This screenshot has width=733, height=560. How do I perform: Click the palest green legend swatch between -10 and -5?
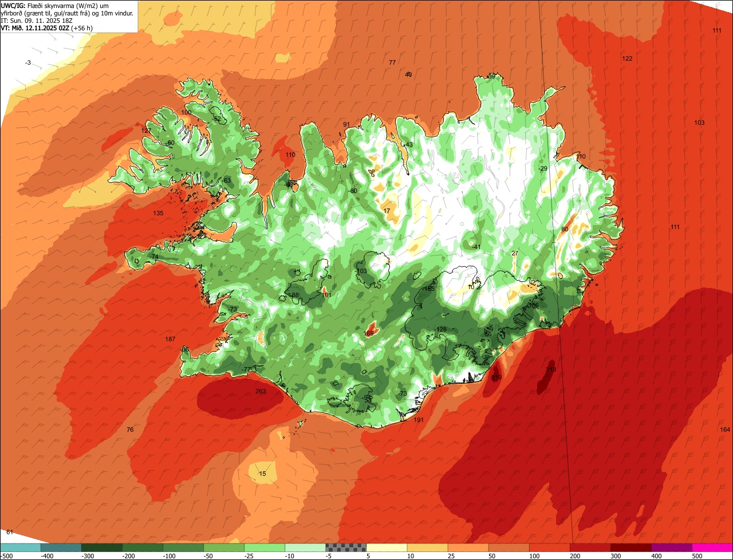pos(305,547)
